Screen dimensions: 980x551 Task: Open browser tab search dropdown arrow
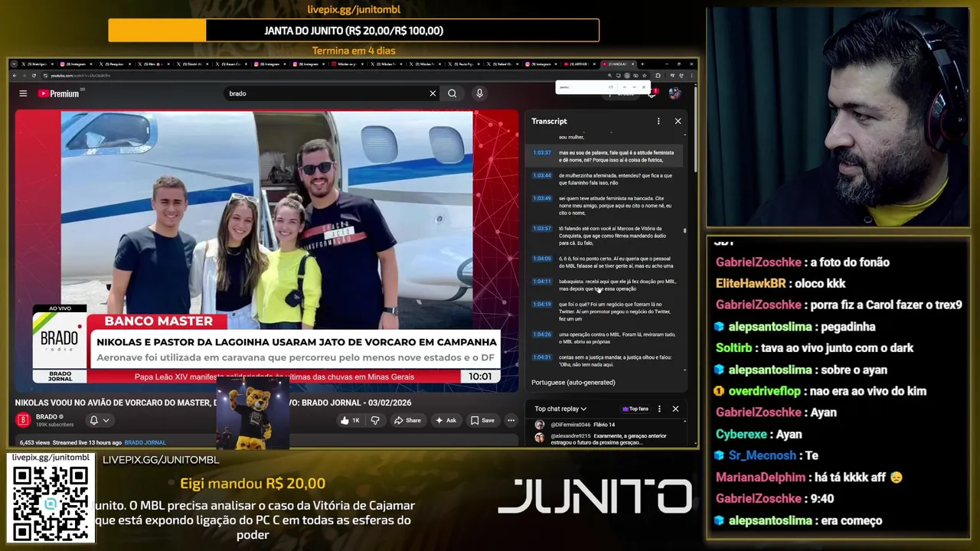tap(14, 64)
